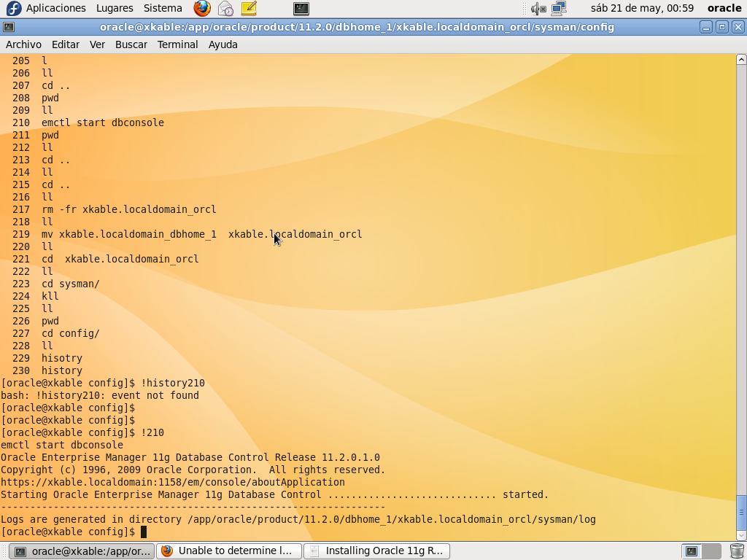
Task: Open the Fedora main menu logo
Action: point(13,8)
